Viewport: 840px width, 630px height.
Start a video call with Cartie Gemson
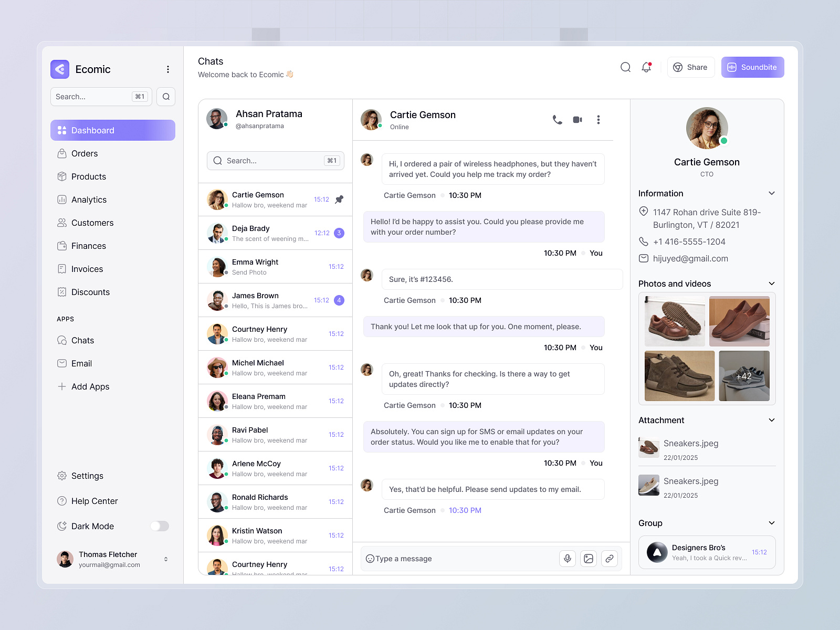577,120
